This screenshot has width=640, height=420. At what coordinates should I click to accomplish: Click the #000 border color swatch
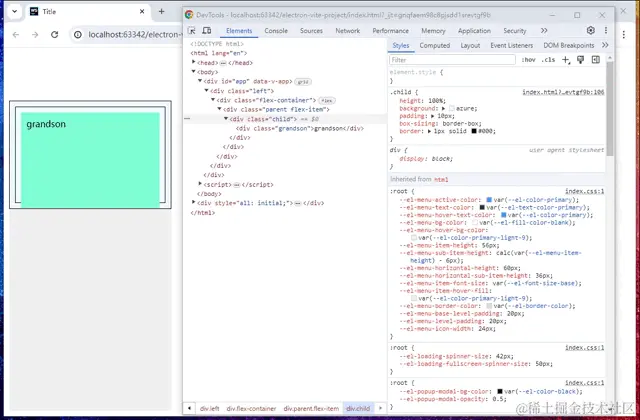(x=474, y=131)
